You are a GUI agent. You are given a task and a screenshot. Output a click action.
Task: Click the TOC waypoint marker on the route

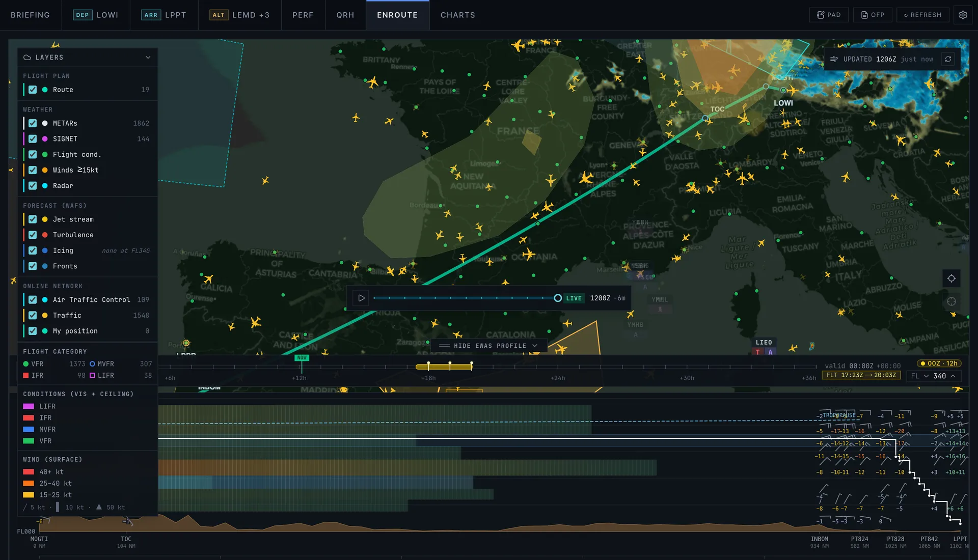coord(705,118)
